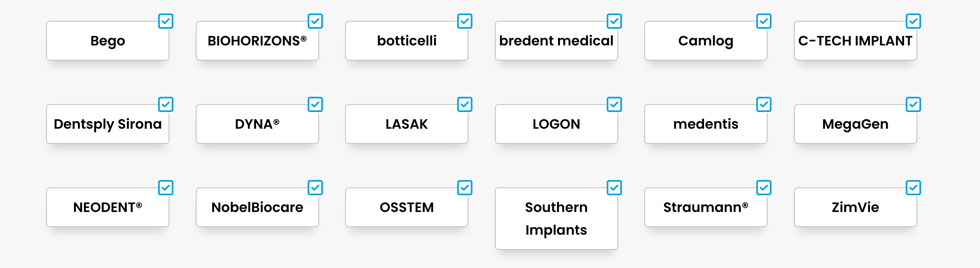The width and height of the screenshot is (980, 268).
Task: Uncheck the Straumann checkbox
Action: coord(763,188)
